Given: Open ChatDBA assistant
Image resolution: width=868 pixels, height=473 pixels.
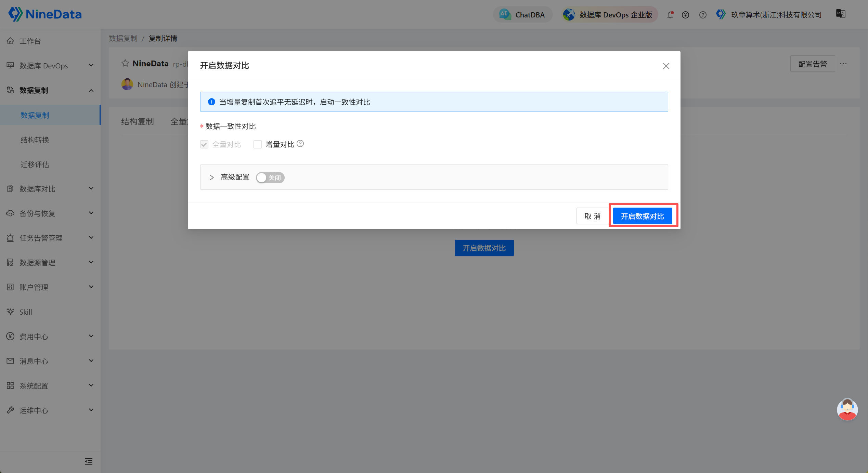Looking at the screenshot, I should (x=522, y=15).
